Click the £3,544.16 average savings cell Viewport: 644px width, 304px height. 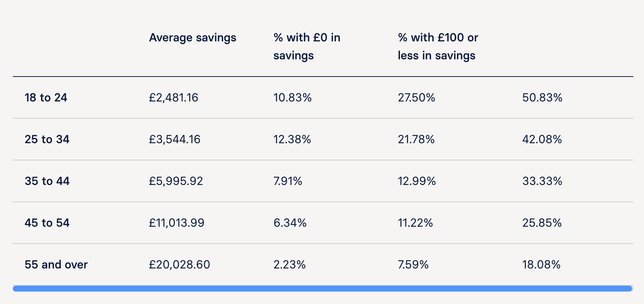point(175,140)
